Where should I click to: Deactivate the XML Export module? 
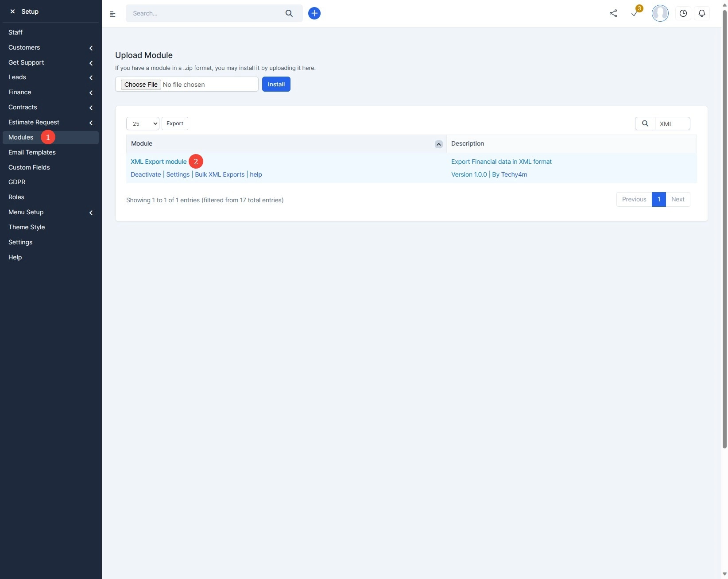pos(146,174)
